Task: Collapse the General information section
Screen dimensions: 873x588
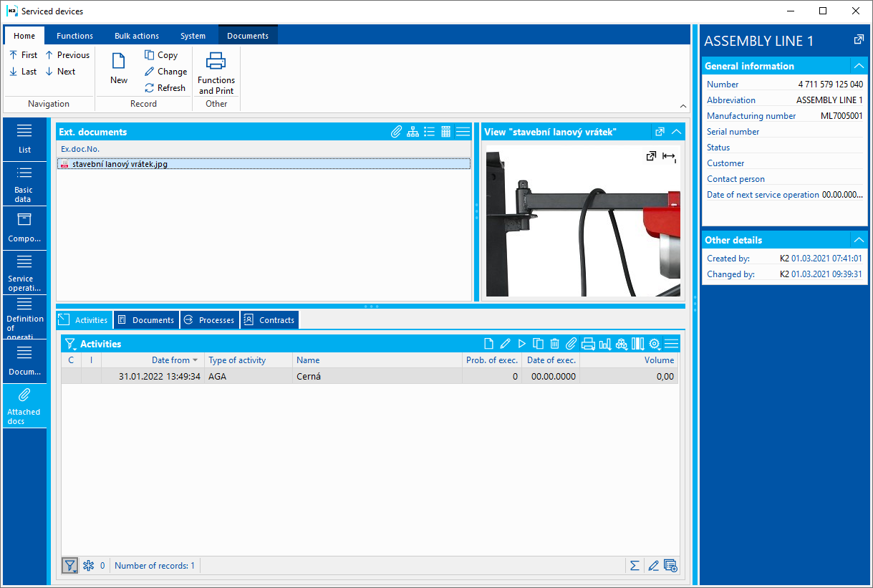Action: pyautogui.click(x=859, y=66)
